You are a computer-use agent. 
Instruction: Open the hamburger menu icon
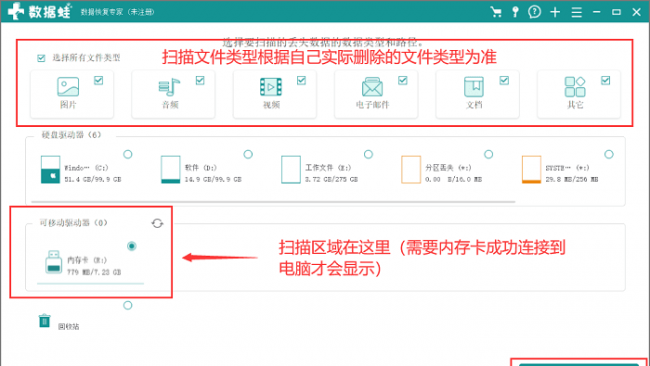tap(577, 12)
